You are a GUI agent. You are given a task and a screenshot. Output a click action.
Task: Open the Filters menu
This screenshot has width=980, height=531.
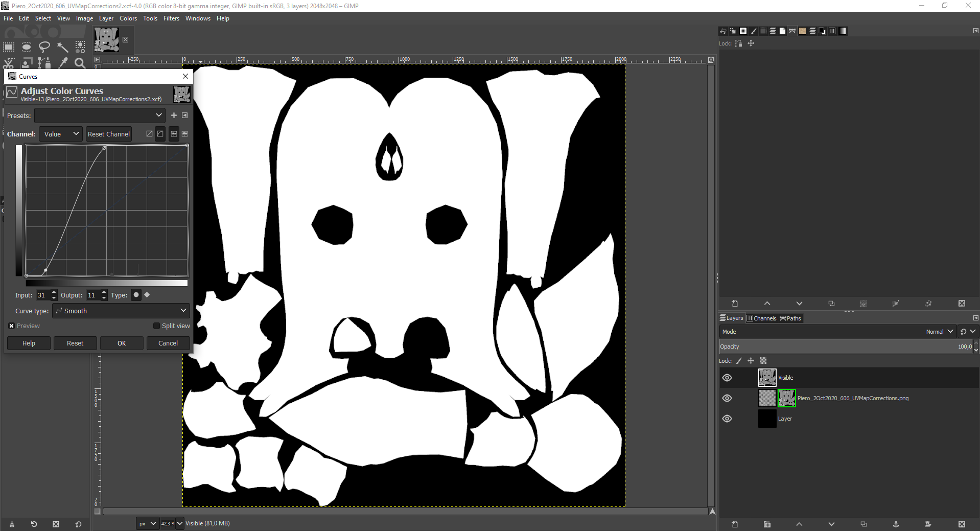click(x=171, y=18)
